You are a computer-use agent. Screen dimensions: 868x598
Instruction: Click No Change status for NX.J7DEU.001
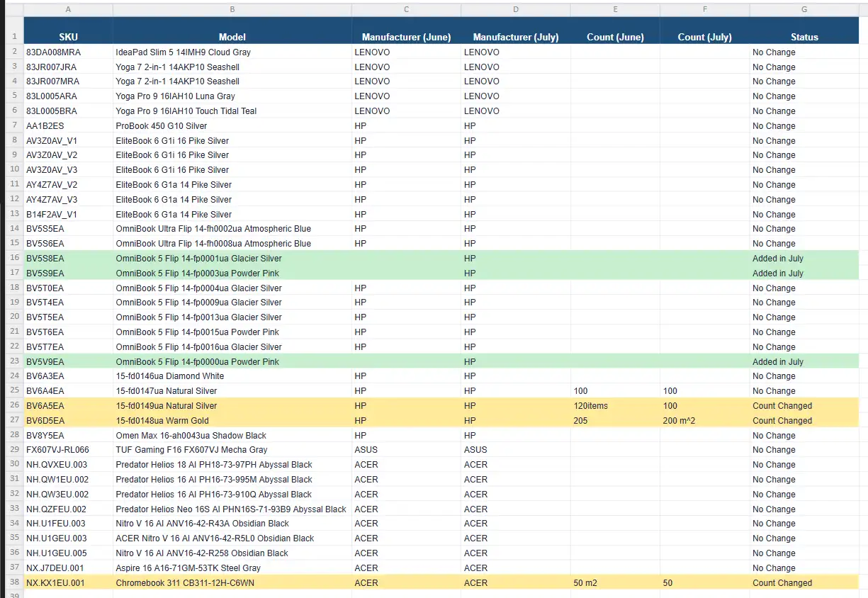click(x=804, y=568)
